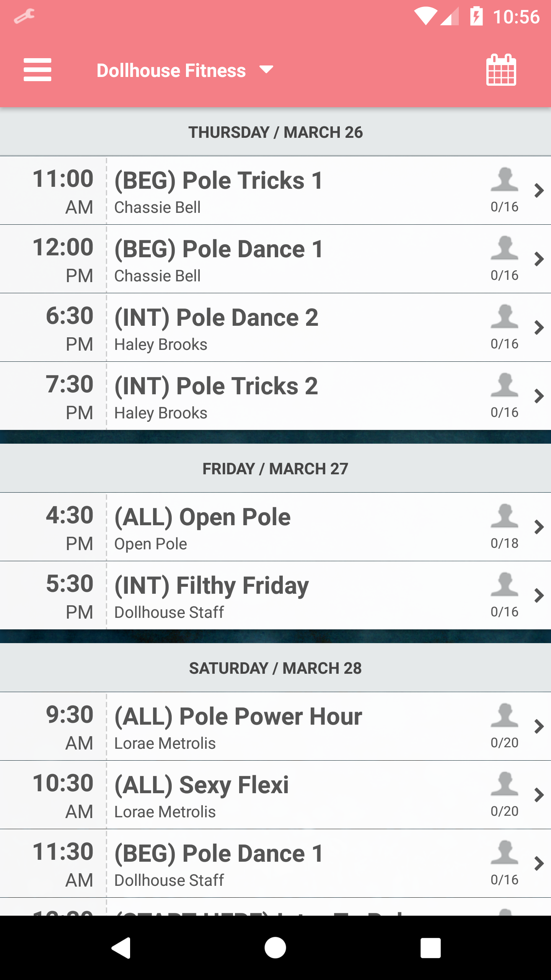Viewport: 551px width, 980px height.
Task: Open the hamburger navigation menu
Action: tap(37, 70)
